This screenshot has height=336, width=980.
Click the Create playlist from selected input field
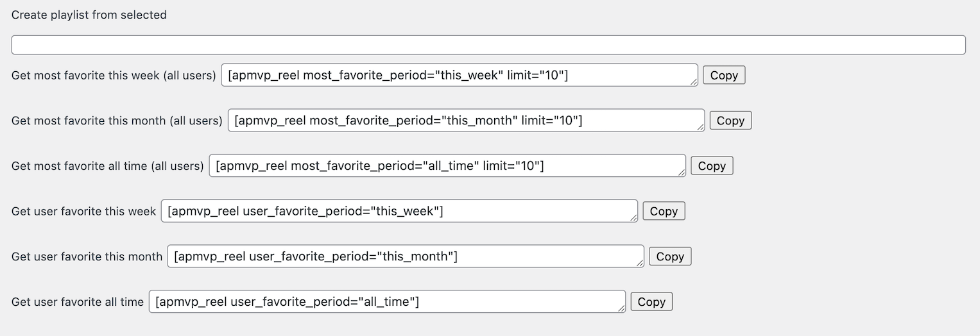[488, 45]
